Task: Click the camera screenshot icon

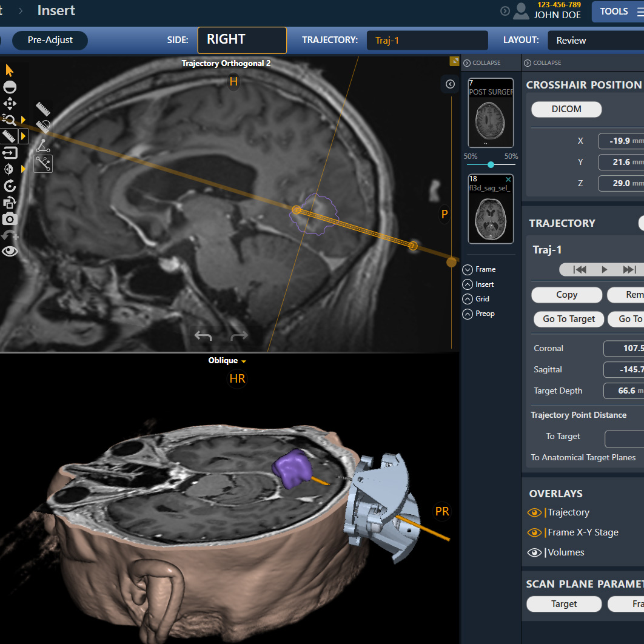Action: (x=10, y=219)
